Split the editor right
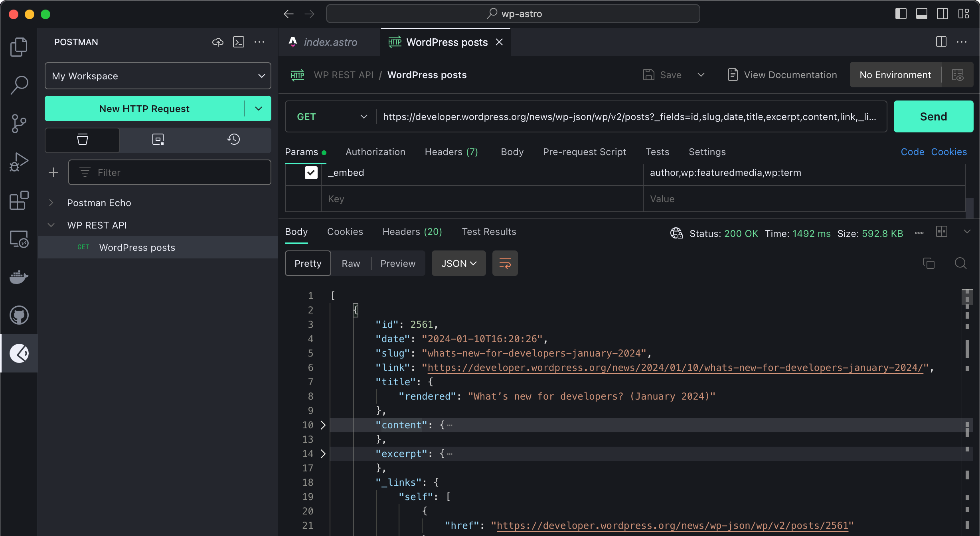The image size is (980, 536). (941, 41)
